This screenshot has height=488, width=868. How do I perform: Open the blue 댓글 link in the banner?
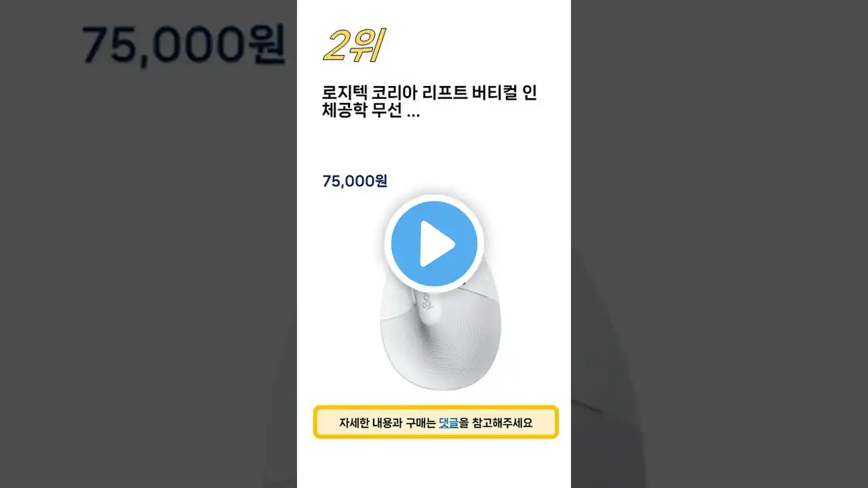(448, 423)
